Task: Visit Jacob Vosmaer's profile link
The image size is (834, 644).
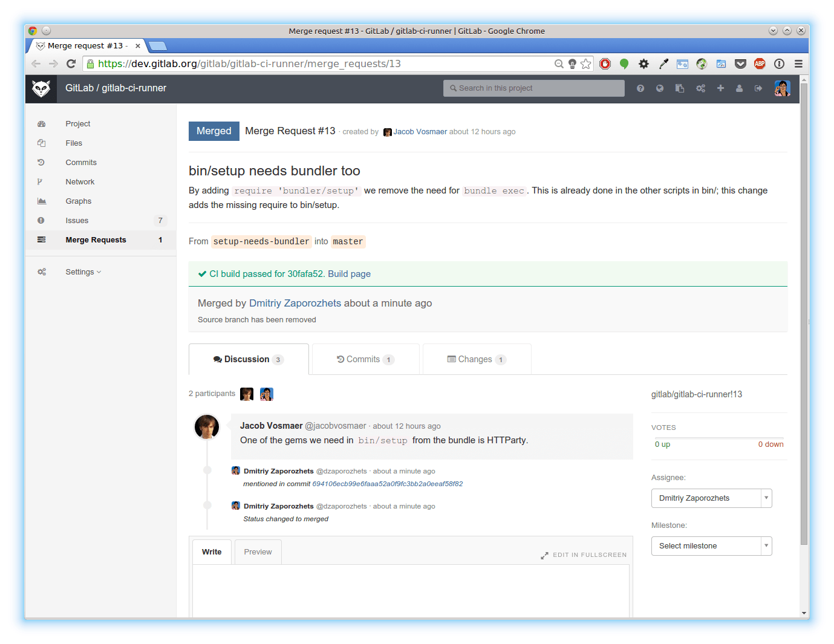Action: tap(420, 131)
